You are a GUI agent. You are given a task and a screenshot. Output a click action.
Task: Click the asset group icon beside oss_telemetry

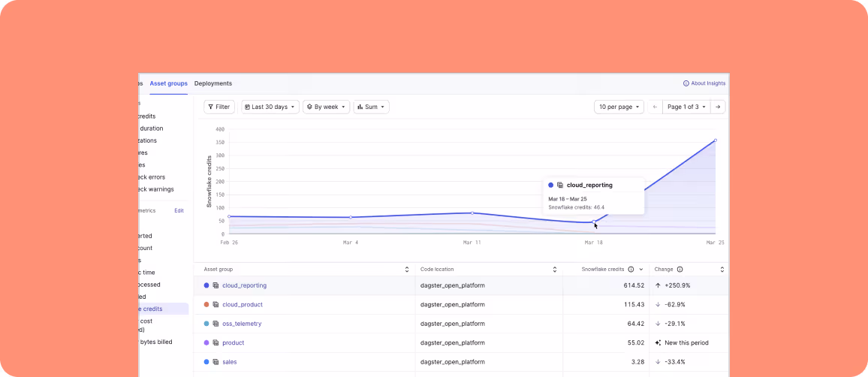216,324
